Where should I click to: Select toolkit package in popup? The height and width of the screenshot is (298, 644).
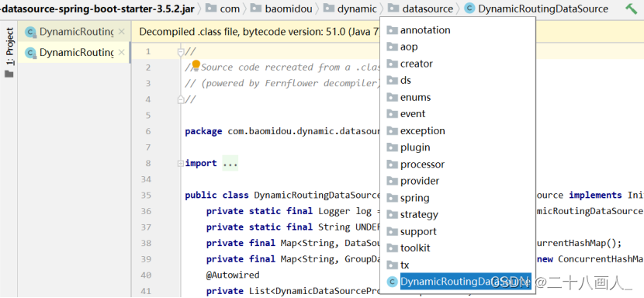pyautogui.click(x=458, y=248)
